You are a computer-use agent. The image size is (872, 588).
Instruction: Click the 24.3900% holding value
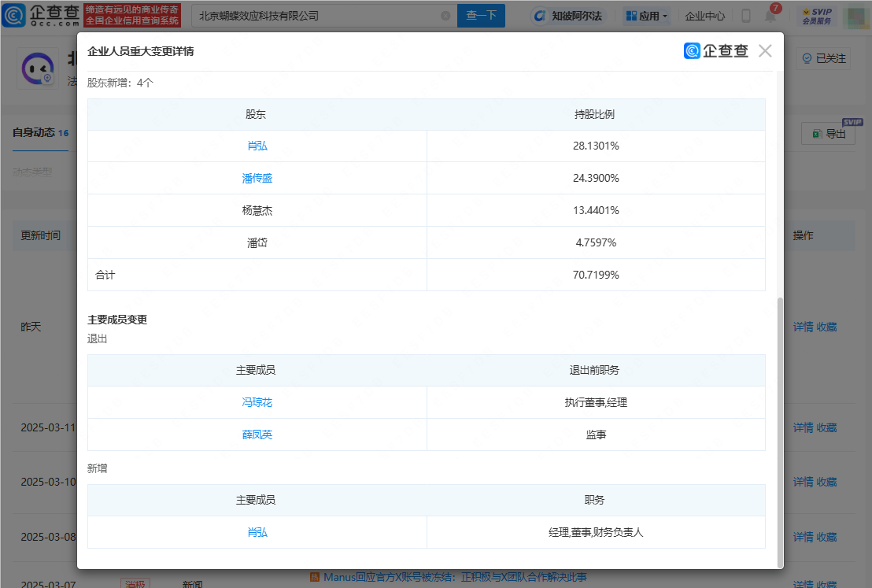pyautogui.click(x=597, y=178)
